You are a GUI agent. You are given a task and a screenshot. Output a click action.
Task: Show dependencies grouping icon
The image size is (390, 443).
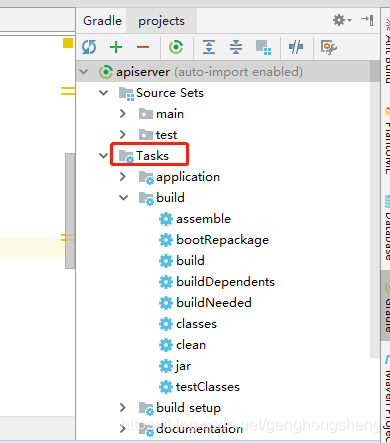(x=263, y=47)
